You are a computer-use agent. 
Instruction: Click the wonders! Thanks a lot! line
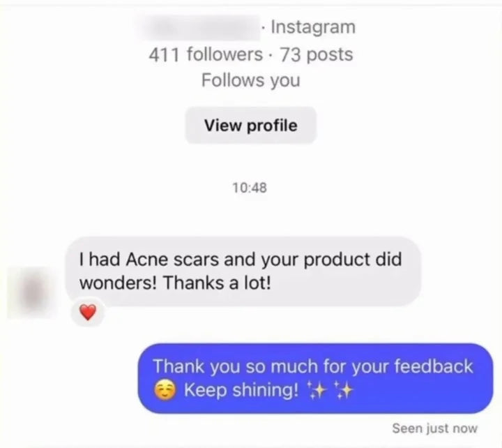[x=175, y=283]
